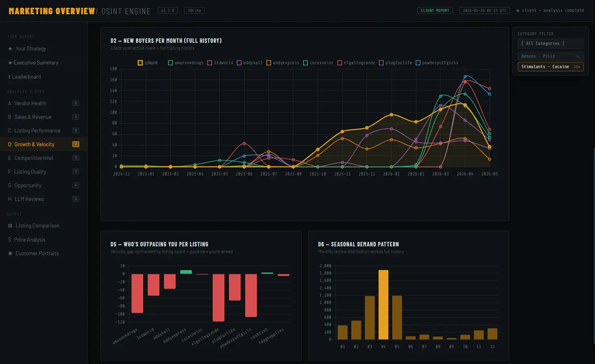Screen dimensions: 595x364
Task: Click the CLIENT REPORT button
Action: [435, 10]
